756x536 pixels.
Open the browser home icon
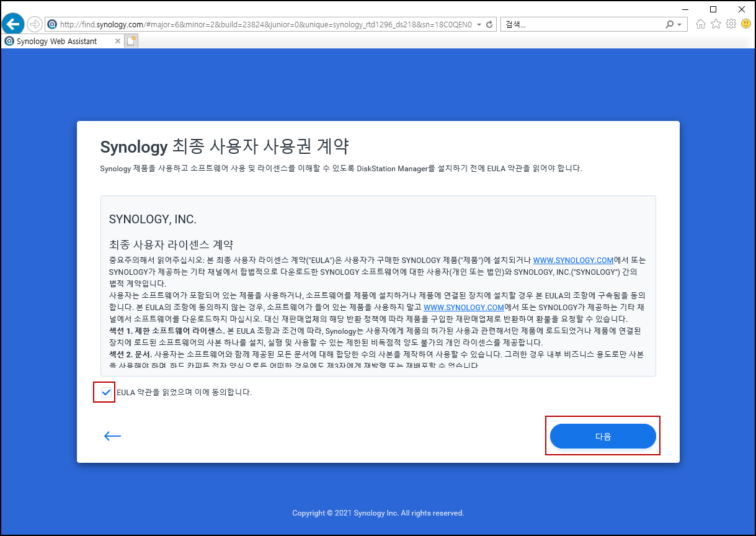point(701,24)
